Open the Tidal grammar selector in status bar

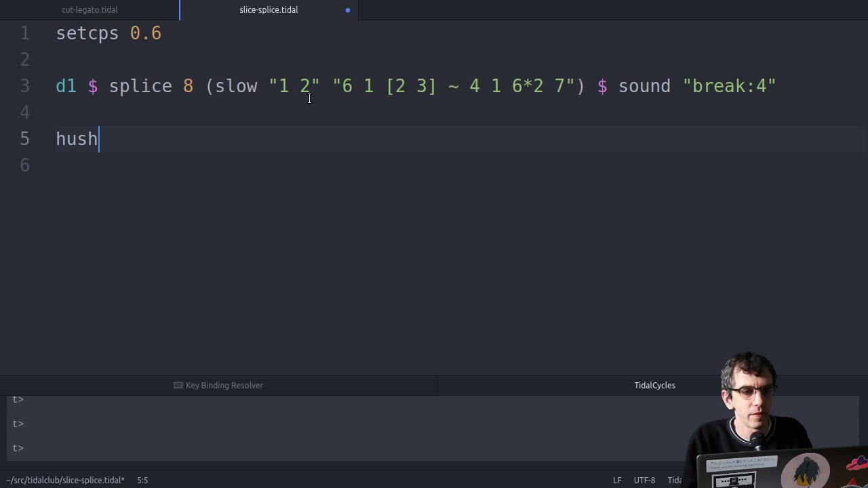[x=675, y=480]
